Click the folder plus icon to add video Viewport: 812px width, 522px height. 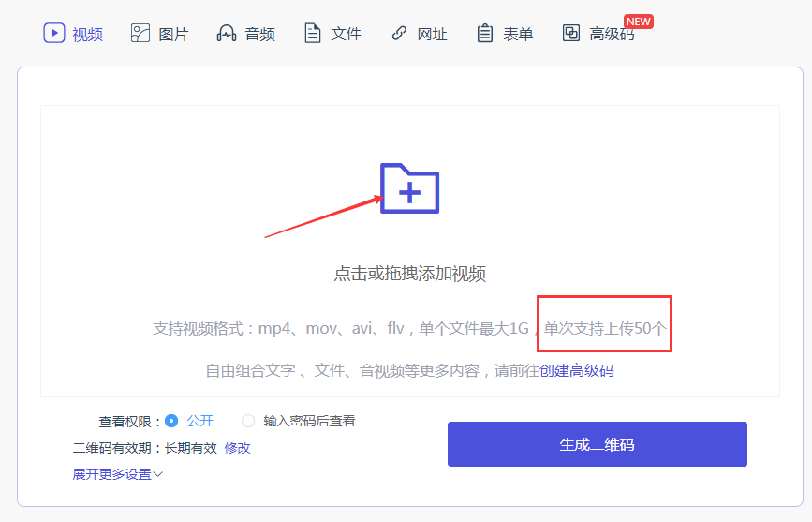pos(409,188)
